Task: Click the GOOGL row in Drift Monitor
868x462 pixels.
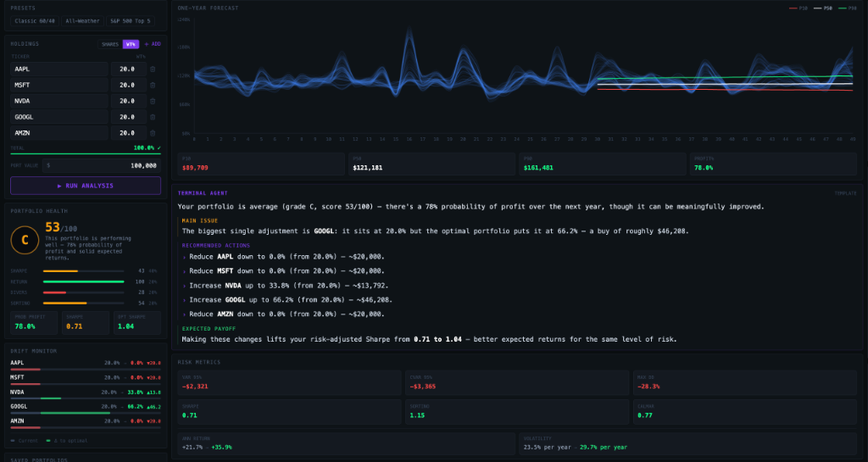Action: pyautogui.click(x=86, y=409)
